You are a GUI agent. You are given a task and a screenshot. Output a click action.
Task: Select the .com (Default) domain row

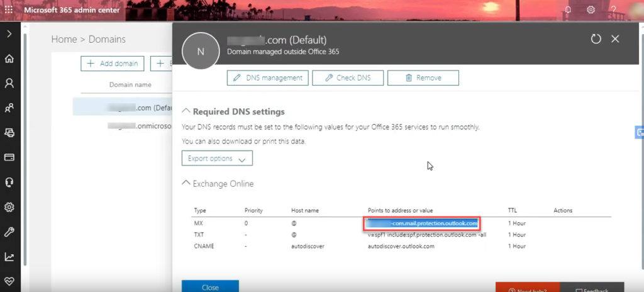123,107
